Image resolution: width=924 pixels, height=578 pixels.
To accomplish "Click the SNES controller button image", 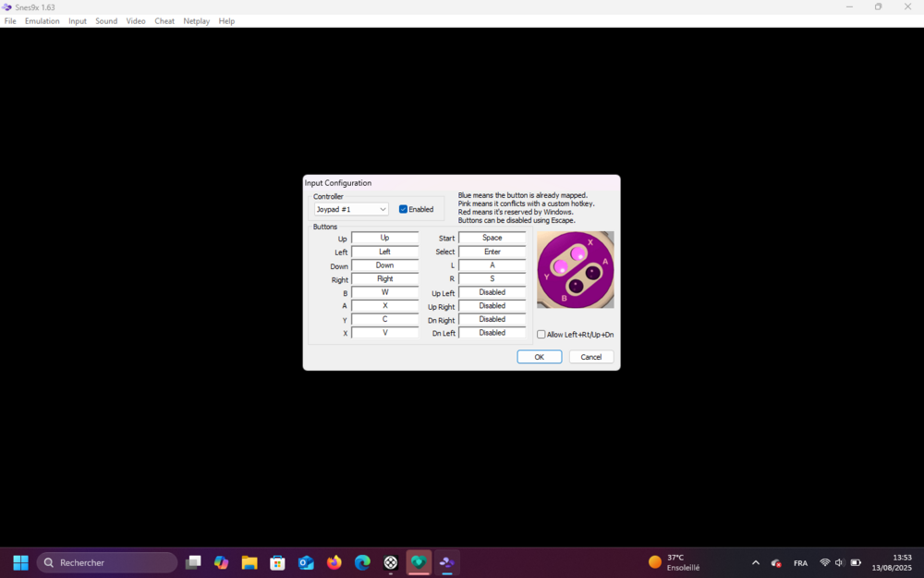I will [x=575, y=270].
